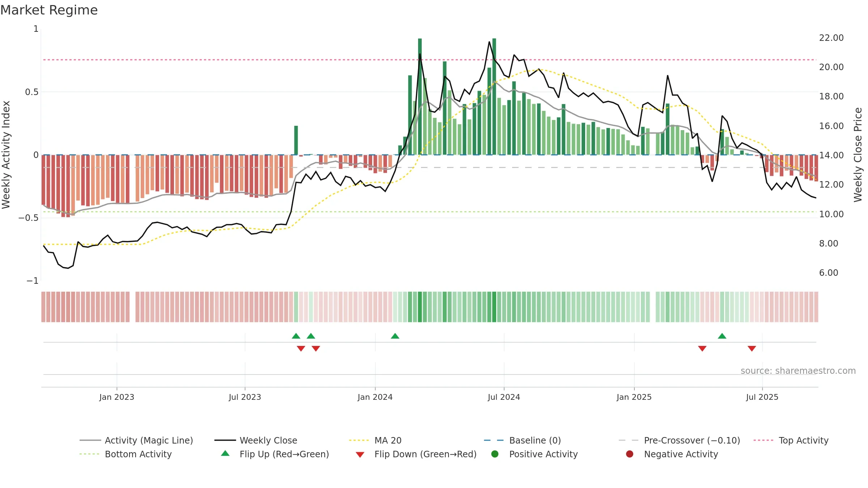Click the Jul 2025 x-axis label
868x488 pixels.
tap(762, 397)
